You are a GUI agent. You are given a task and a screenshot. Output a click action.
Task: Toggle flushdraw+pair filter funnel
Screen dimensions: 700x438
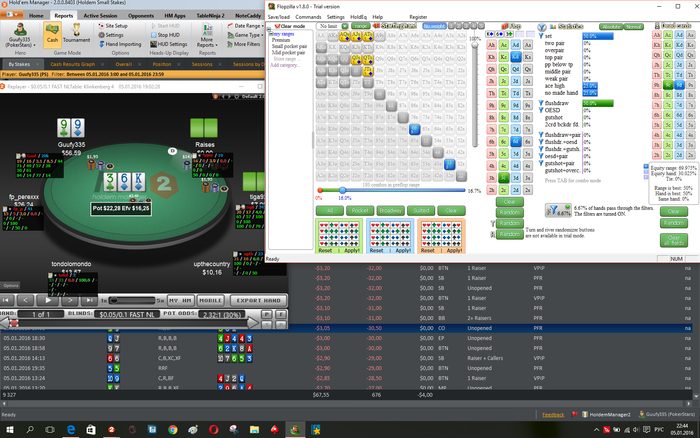pyautogui.click(x=541, y=134)
